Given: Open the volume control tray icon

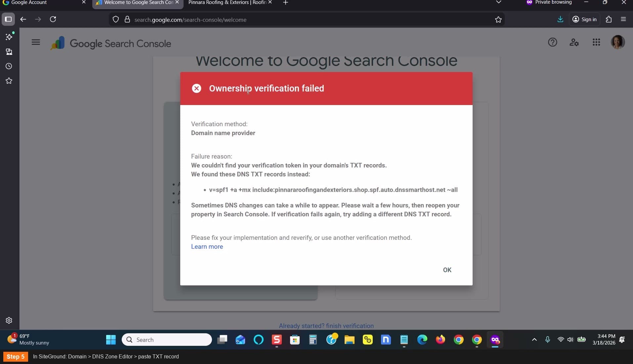Looking at the screenshot, I should [570, 340].
